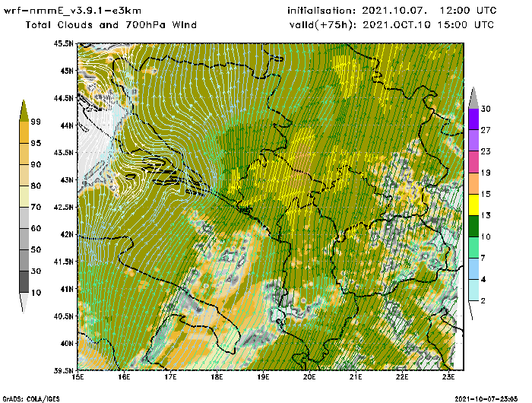This screenshot has width=532, height=403.
Task: Click the dark green wind swatch between 10 and 13
Action: coord(473,226)
